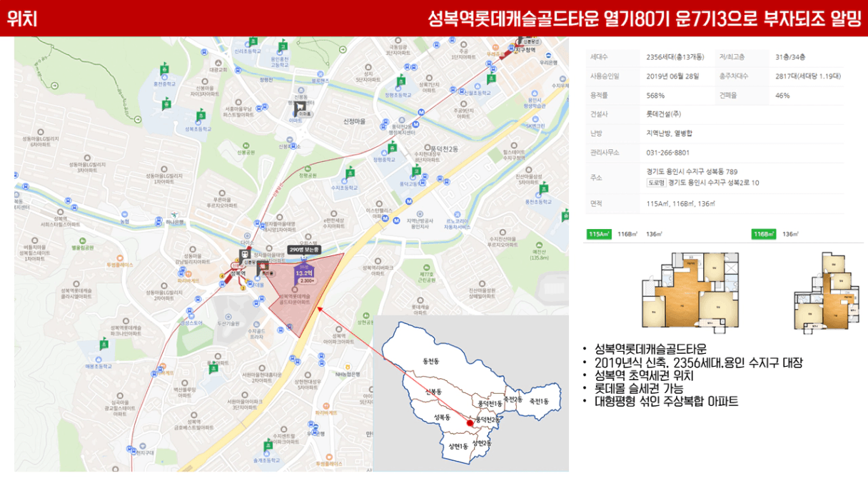868x488 pixels.
Task: Select the green 116B㎡ floor plan tab
Action: pos(764,234)
